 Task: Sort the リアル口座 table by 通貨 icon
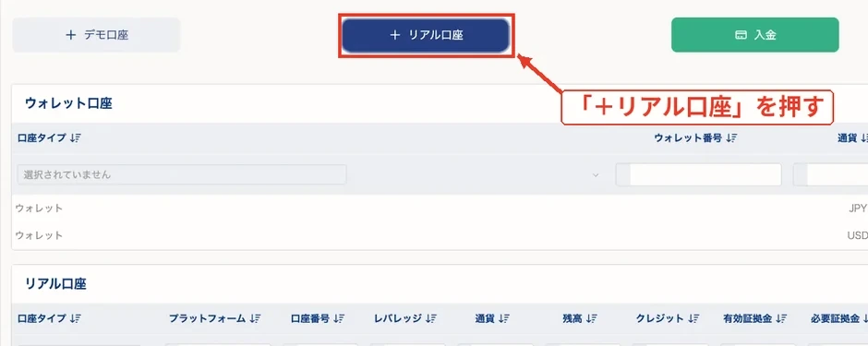(504, 318)
